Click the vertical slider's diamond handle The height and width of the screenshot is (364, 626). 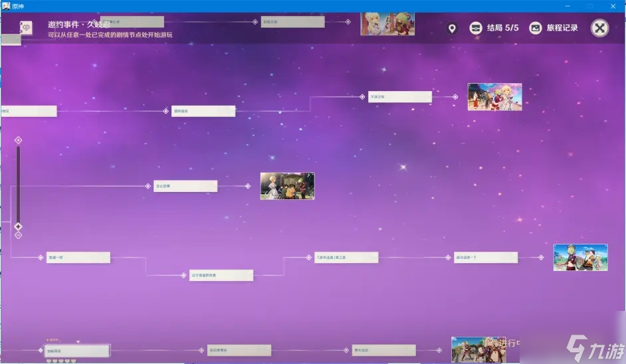[19, 226]
